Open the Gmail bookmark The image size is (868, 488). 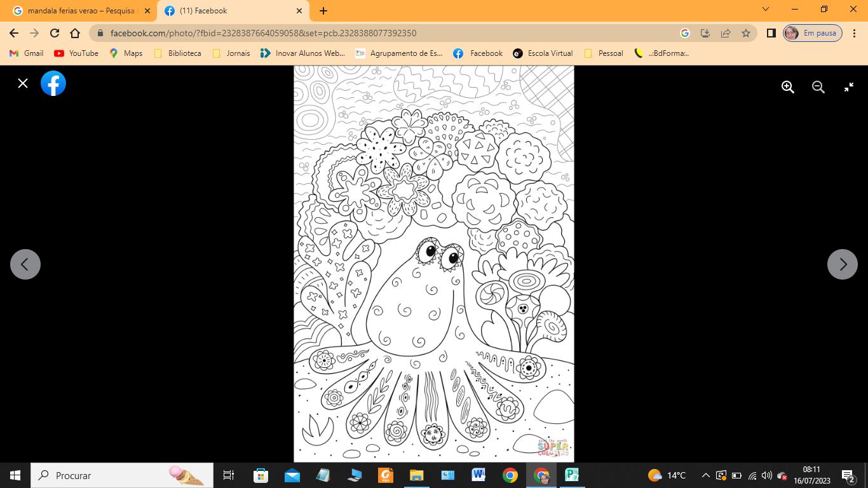pyautogui.click(x=27, y=53)
